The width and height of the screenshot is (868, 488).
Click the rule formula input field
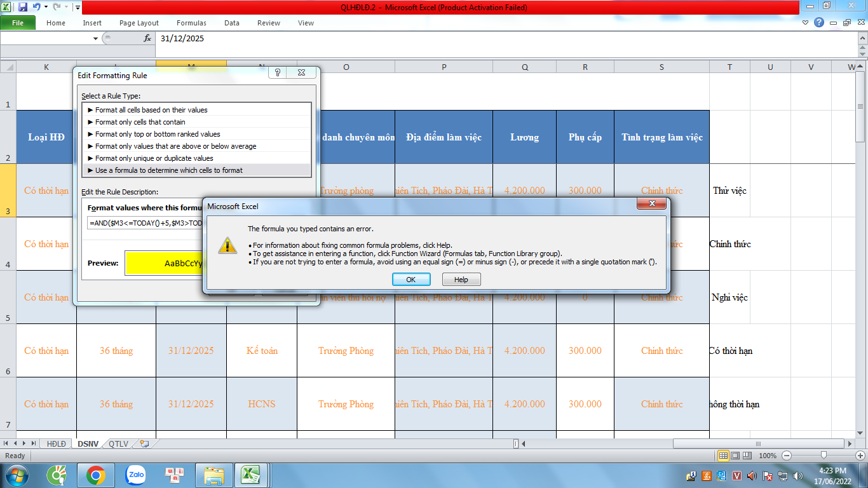146,223
